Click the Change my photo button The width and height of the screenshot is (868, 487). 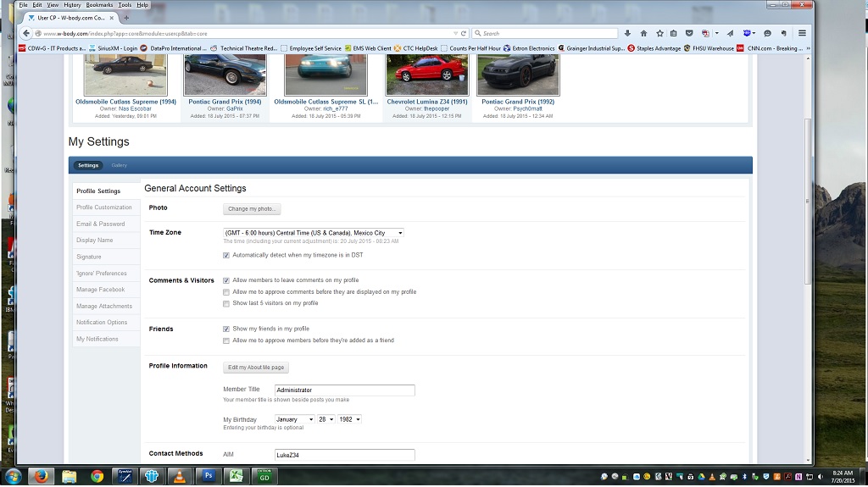tap(252, 209)
